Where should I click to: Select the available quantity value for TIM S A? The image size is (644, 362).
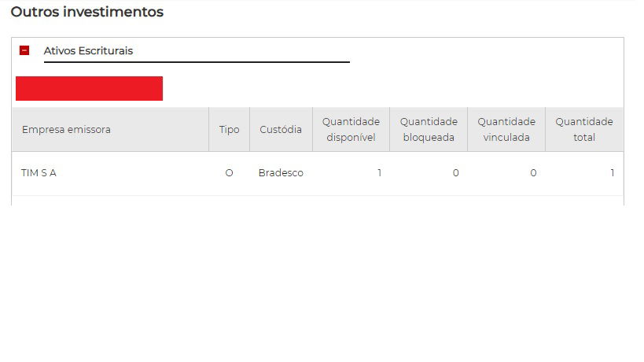click(x=378, y=173)
